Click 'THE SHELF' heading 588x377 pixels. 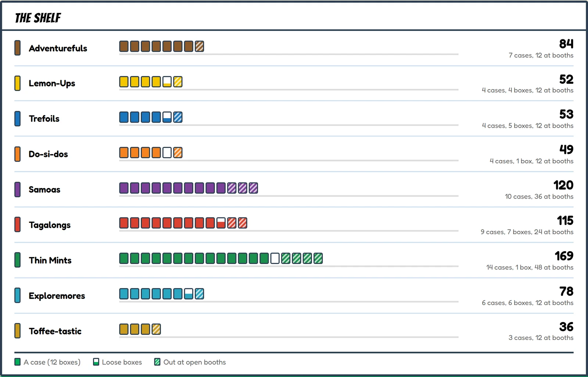38,18
